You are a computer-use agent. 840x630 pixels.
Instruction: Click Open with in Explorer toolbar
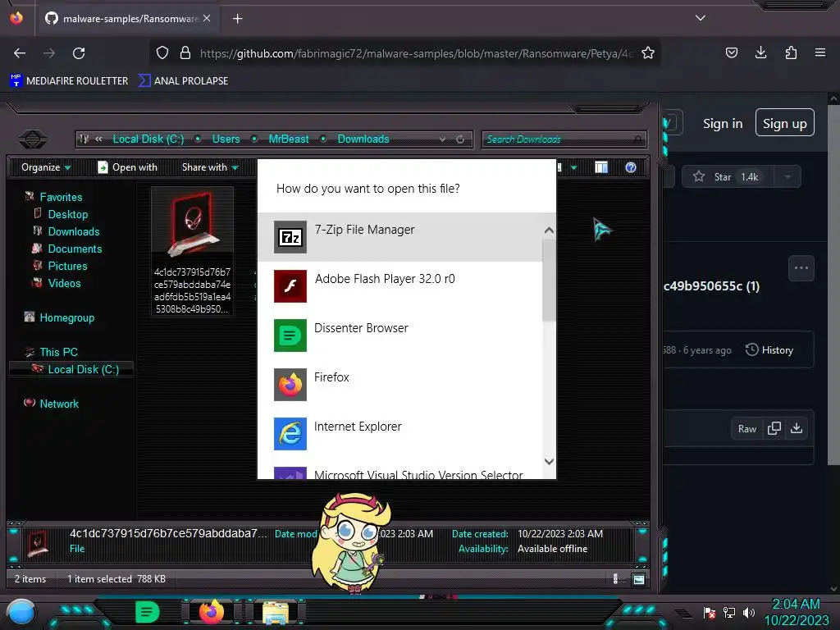pyautogui.click(x=127, y=167)
